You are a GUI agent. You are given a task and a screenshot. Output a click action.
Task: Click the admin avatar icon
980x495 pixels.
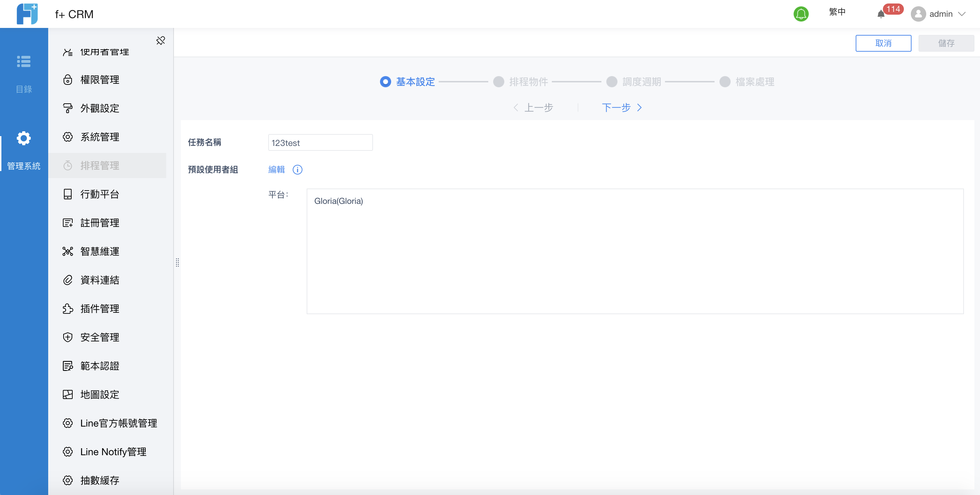tap(918, 14)
